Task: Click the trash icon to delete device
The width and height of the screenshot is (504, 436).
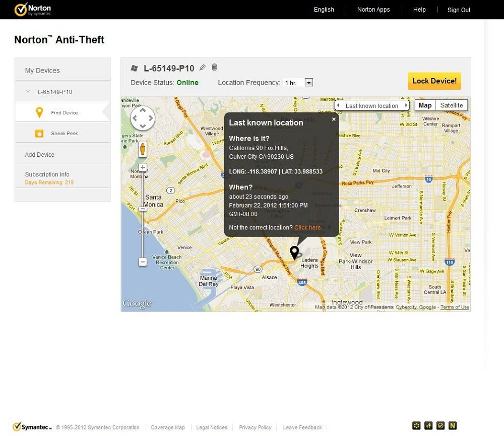Action: point(214,67)
